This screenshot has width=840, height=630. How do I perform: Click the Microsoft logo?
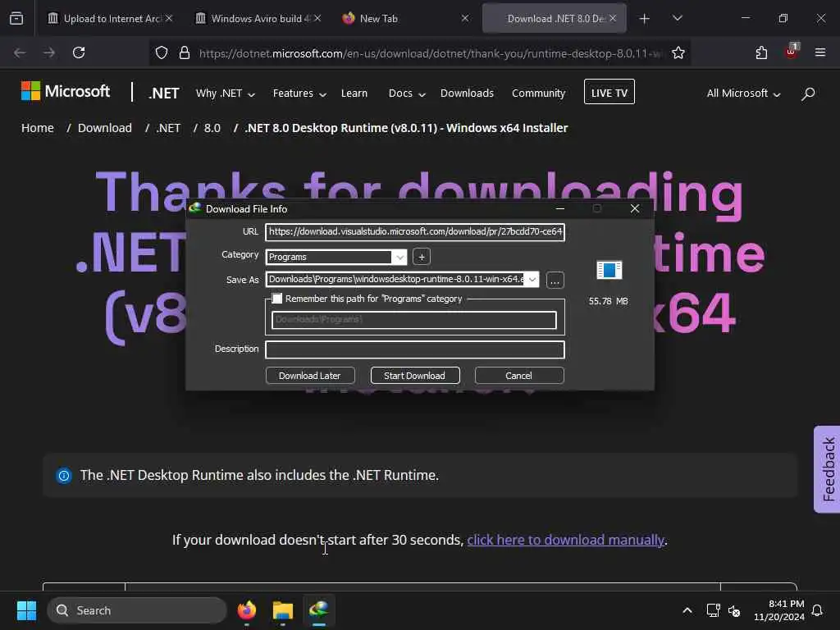66,91
